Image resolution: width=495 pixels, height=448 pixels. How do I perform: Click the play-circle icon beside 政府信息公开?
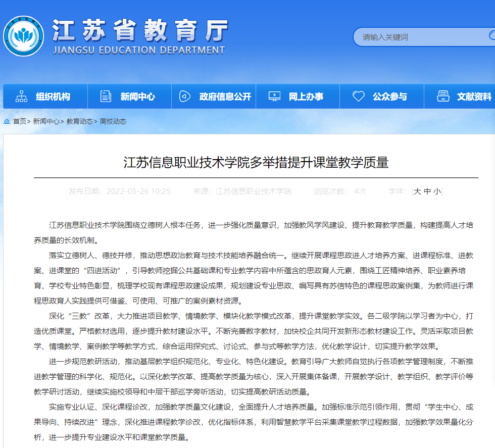coord(185,96)
